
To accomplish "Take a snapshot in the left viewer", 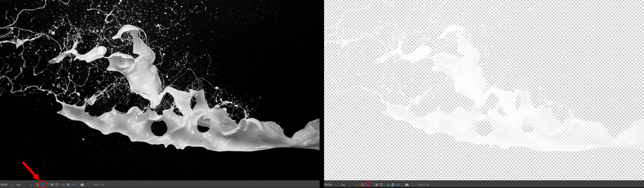I will (x=82, y=185).
